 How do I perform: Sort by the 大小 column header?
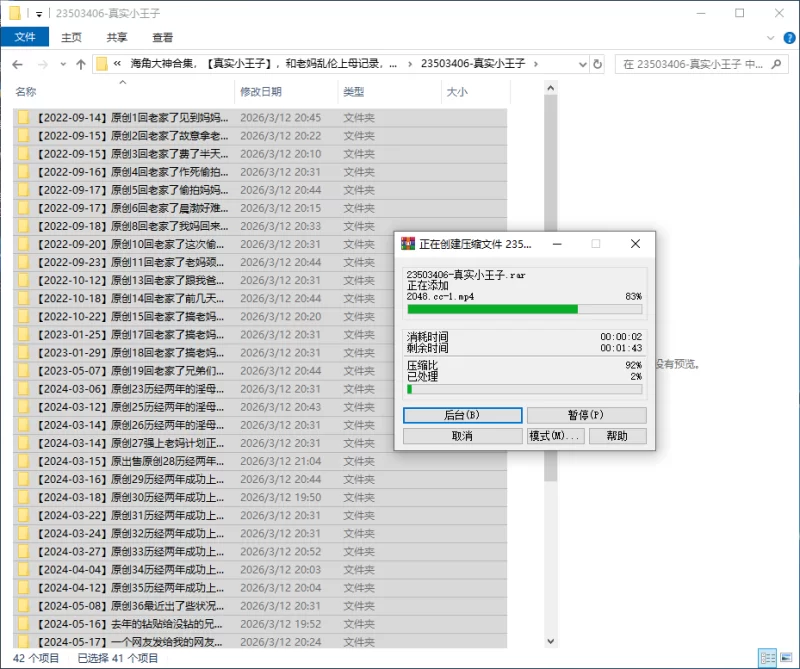tap(457, 92)
